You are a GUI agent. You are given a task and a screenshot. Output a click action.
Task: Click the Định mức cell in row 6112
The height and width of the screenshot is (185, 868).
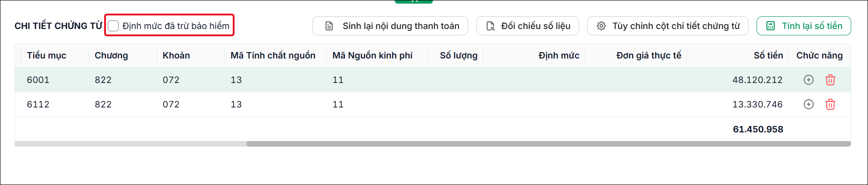coord(534,104)
